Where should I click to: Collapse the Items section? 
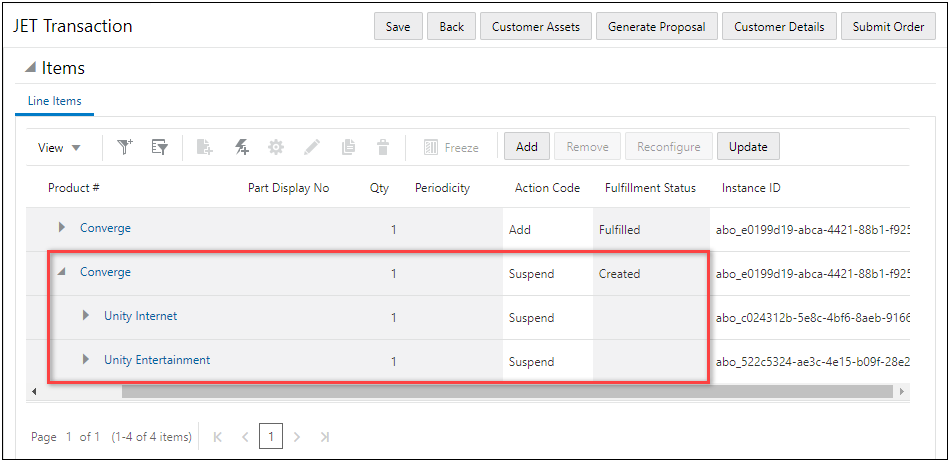coord(30,68)
